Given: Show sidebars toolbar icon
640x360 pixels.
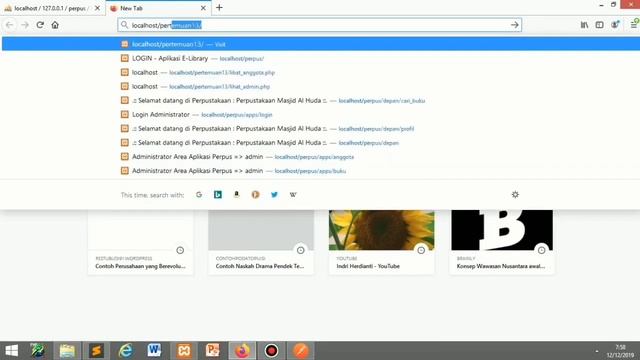Looking at the screenshot, I should click(x=599, y=25).
